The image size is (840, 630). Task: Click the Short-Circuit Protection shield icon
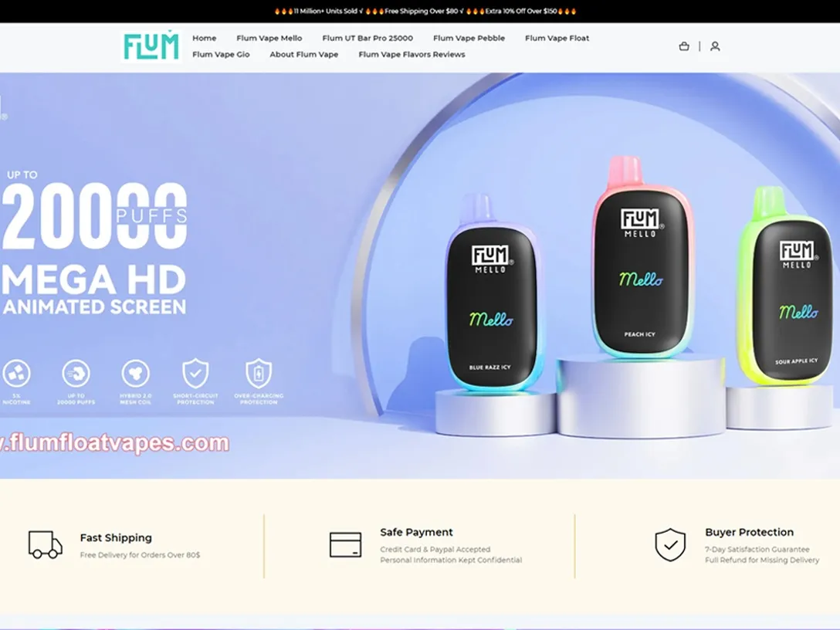point(195,373)
